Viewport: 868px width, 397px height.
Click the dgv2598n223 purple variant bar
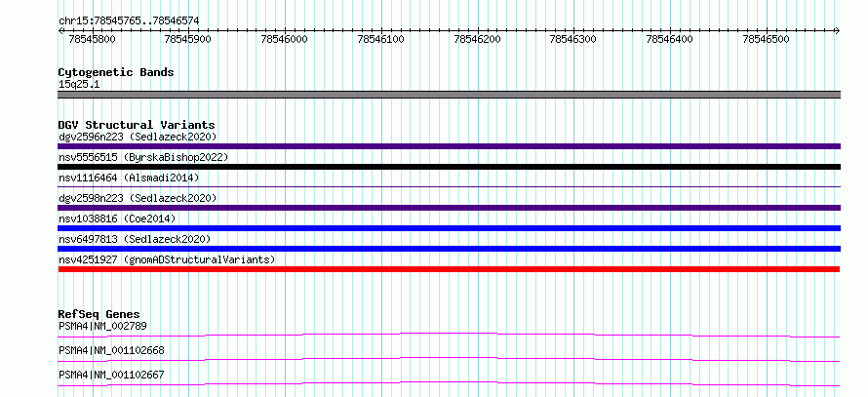(x=449, y=208)
